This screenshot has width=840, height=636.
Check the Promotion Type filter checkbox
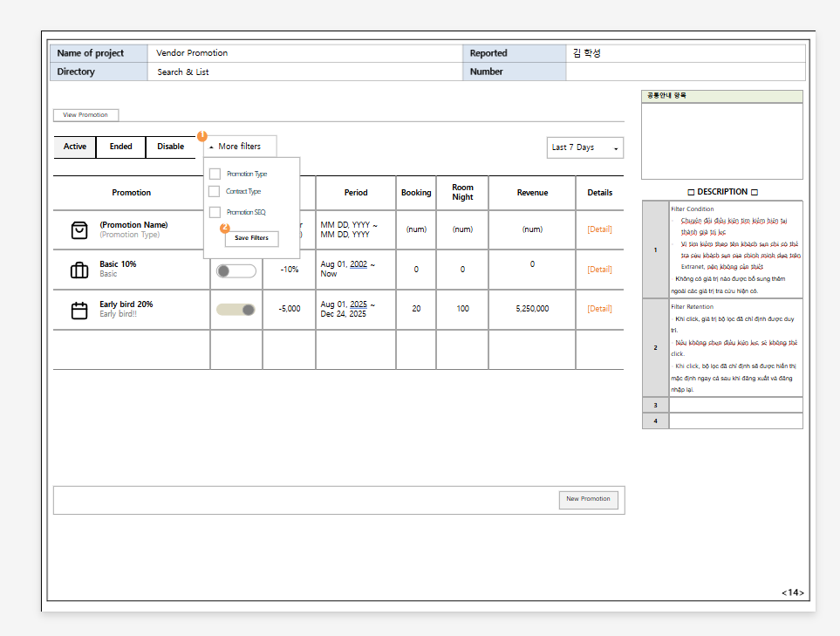pyautogui.click(x=215, y=174)
